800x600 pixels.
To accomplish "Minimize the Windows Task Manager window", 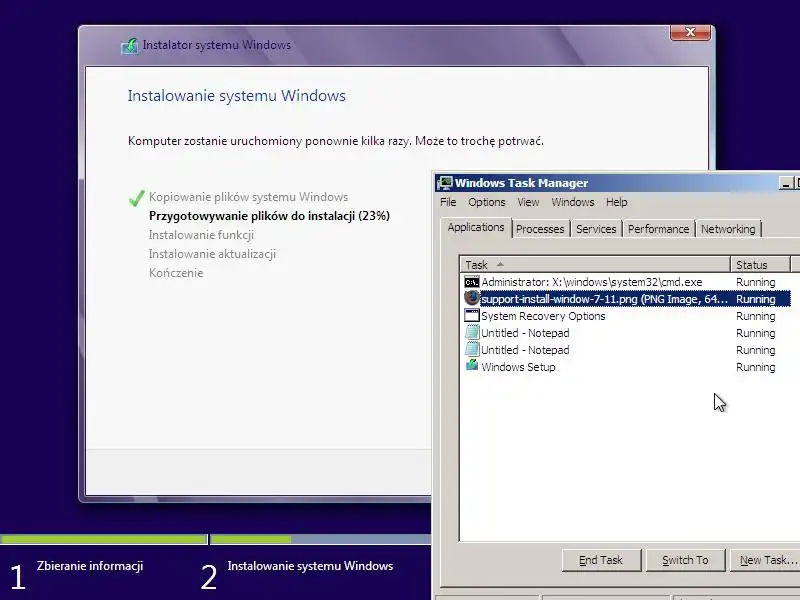I will (x=786, y=183).
